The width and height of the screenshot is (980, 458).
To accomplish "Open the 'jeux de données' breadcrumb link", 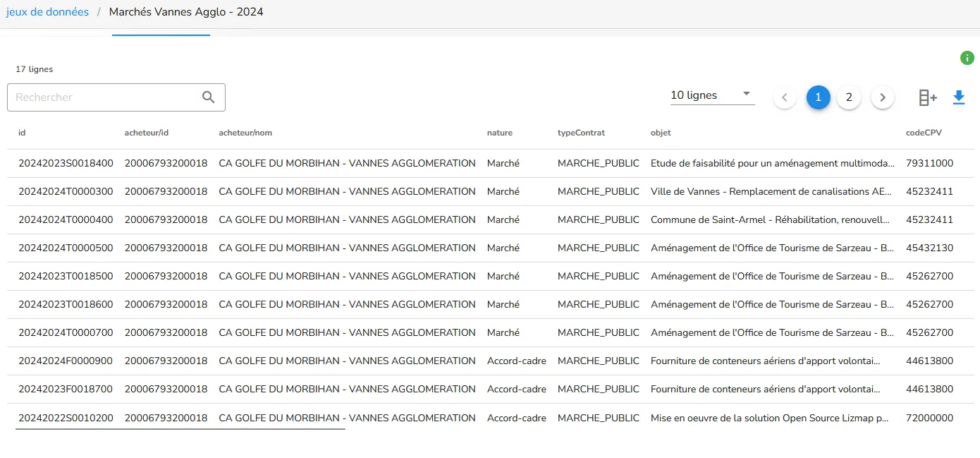I will click(x=47, y=12).
